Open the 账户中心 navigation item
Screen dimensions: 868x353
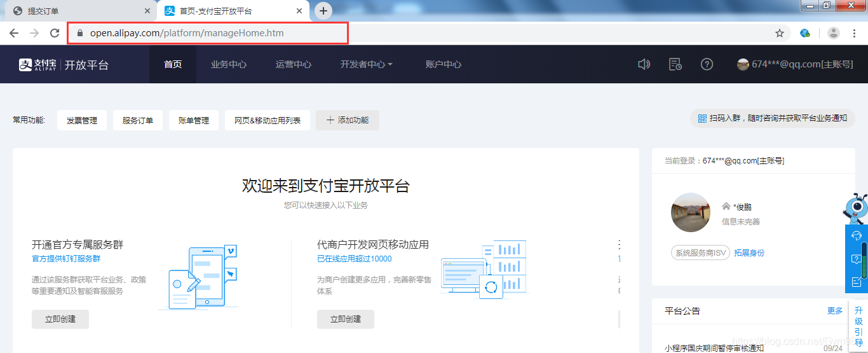click(x=444, y=64)
